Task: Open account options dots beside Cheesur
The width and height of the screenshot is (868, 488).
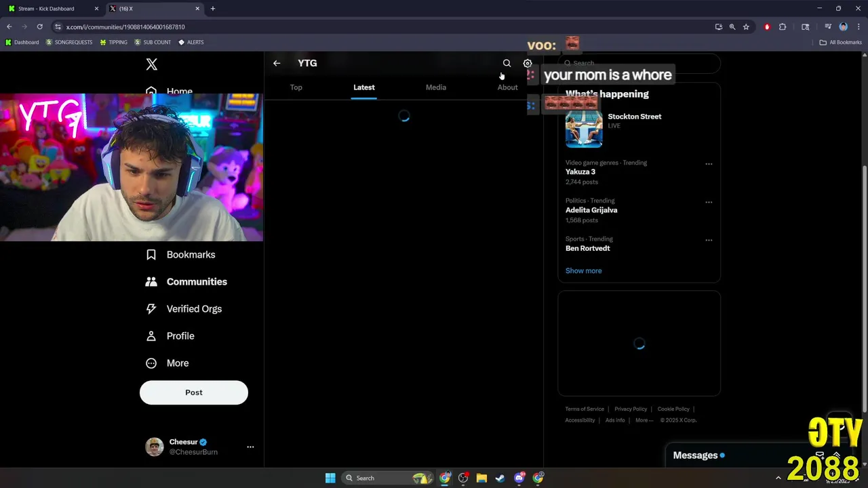Action: click(x=250, y=447)
